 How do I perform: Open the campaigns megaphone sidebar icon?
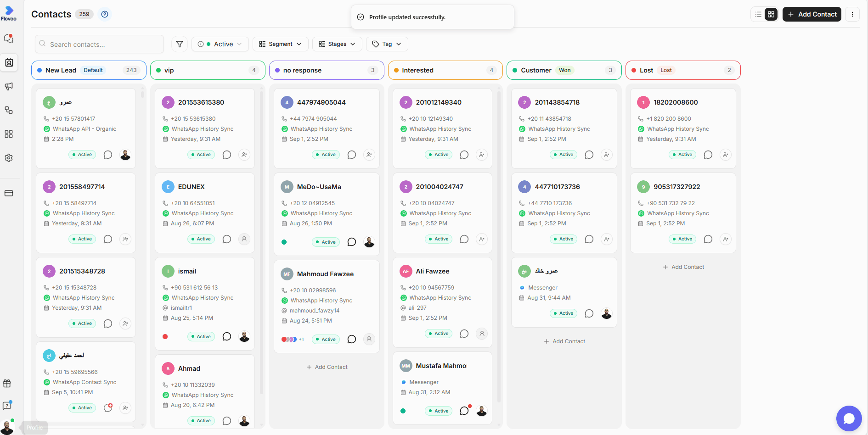click(9, 86)
